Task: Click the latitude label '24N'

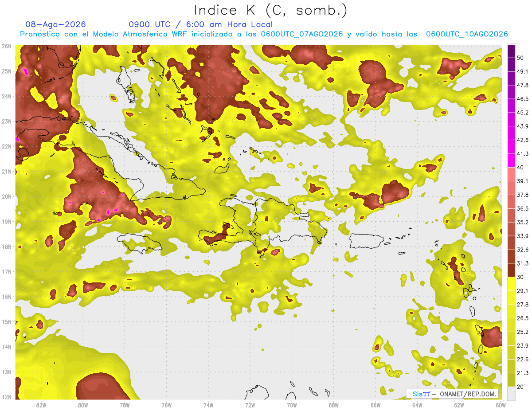Action: point(7,96)
